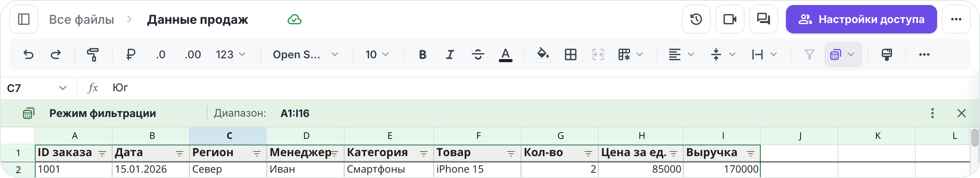Click the freeze rows and columns grid icon

pyautogui.click(x=624, y=54)
